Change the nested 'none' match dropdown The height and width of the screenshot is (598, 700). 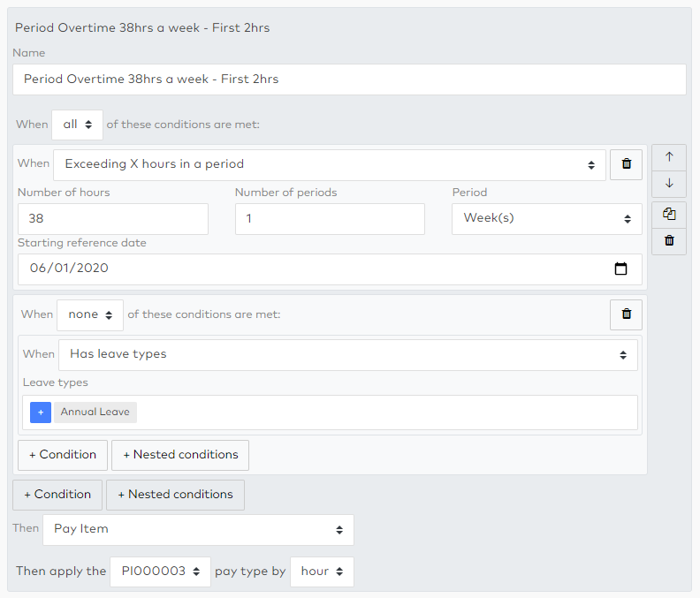[x=89, y=314]
